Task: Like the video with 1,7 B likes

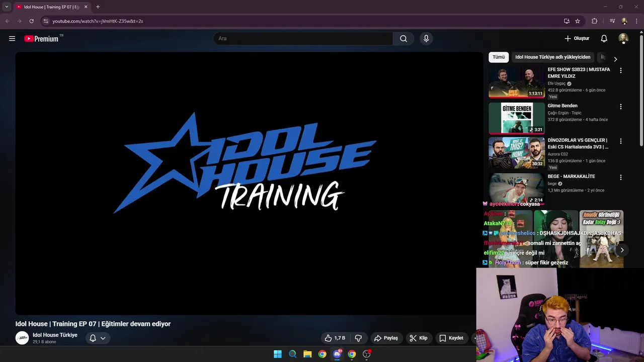Action: point(335,338)
